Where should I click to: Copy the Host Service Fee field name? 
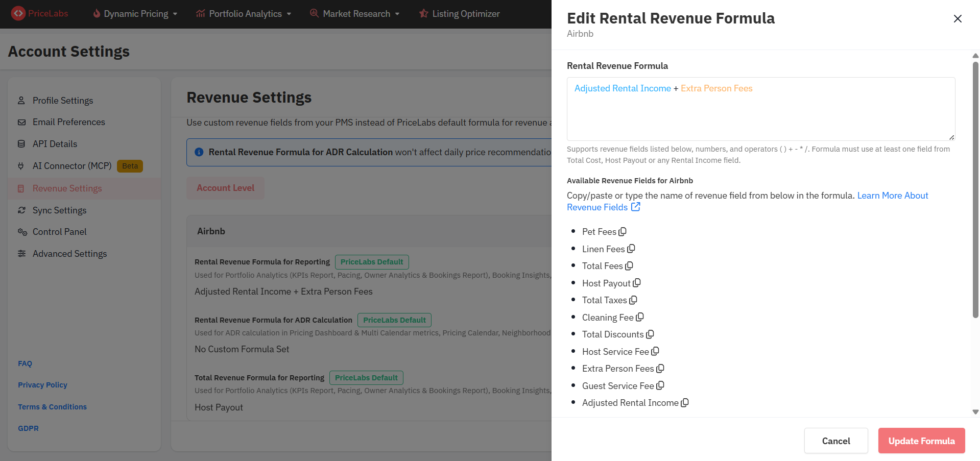(x=655, y=351)
